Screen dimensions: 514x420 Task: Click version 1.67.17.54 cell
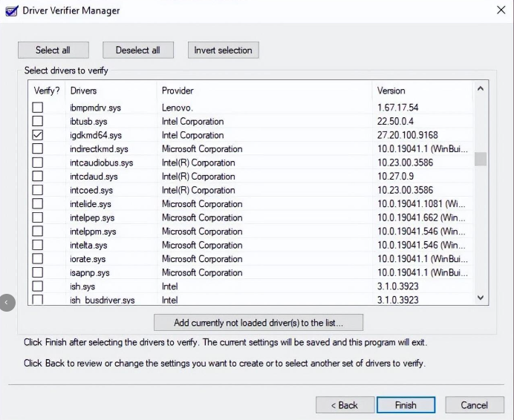pos(398,108)
